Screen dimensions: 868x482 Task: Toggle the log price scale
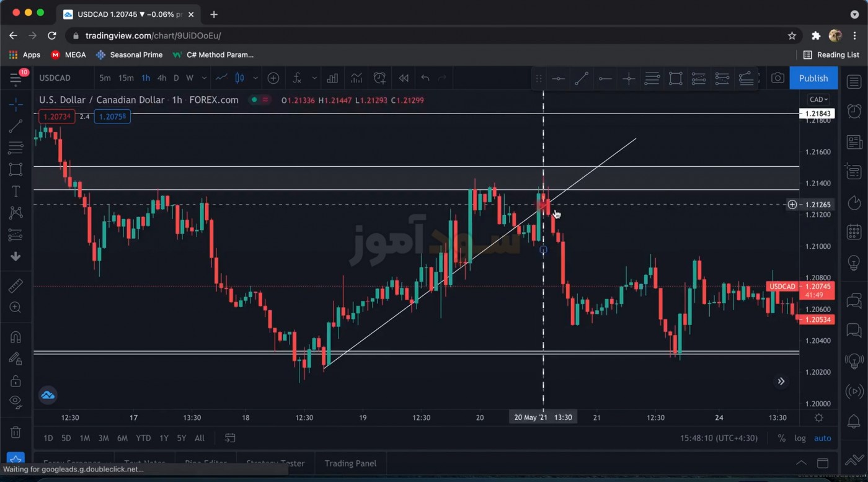click(800, 438)
